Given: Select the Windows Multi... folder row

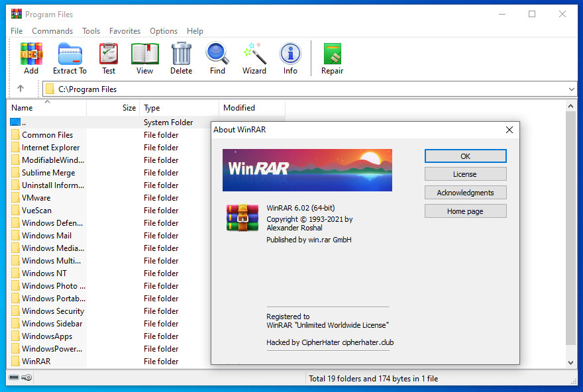Looking at the screenshot, I should click(x=48, y=260).
